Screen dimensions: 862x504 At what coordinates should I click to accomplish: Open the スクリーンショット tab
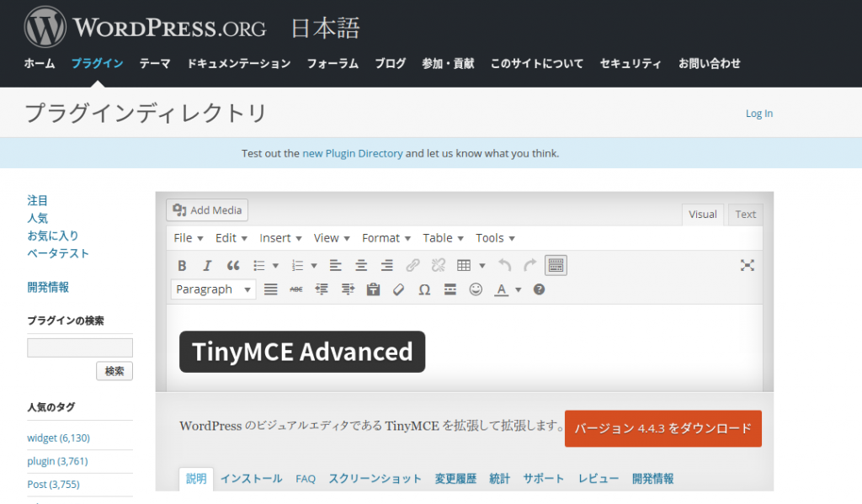(x=375, y=479)
